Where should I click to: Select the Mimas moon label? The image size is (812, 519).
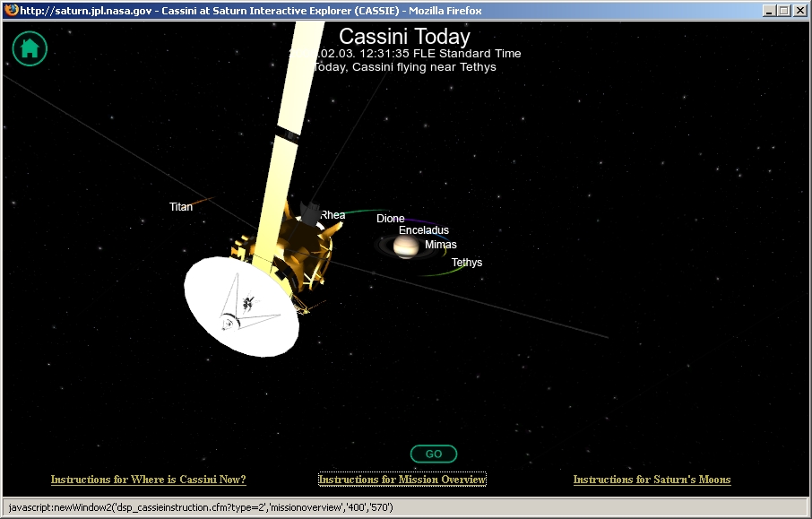coord(441,245)
